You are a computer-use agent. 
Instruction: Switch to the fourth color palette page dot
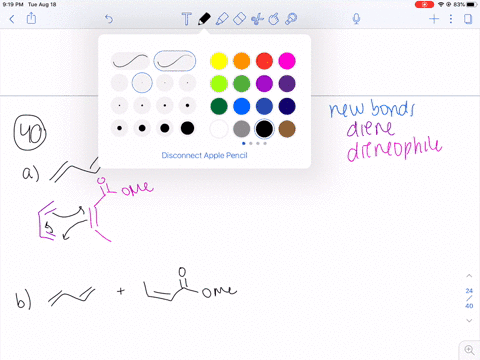tap(265, 144)
